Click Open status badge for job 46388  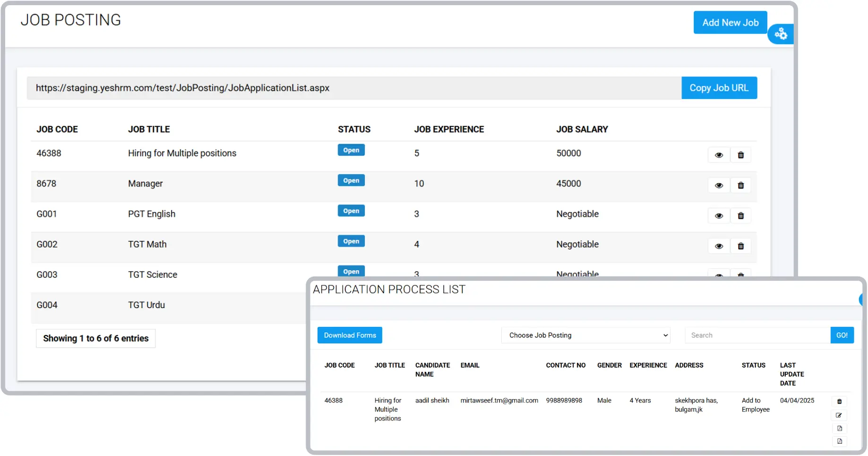click(x=351, y=150)
